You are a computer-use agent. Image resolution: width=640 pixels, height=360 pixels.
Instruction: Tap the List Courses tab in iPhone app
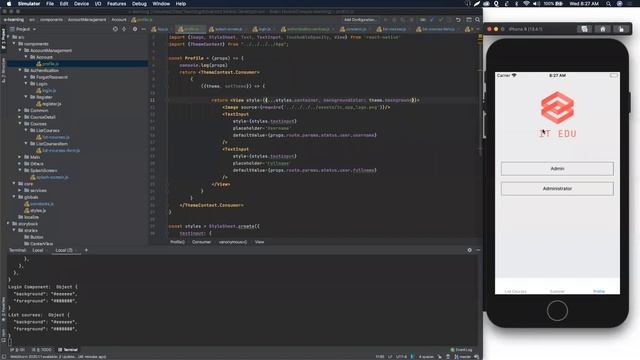tap(516, 291)
